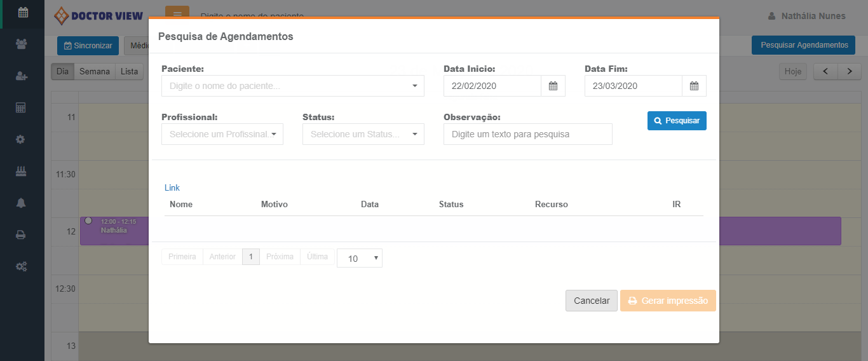The image size is (868, 361).
Task: Select the purple Nathália appointment at 12:00
Action: click(114, 231)
